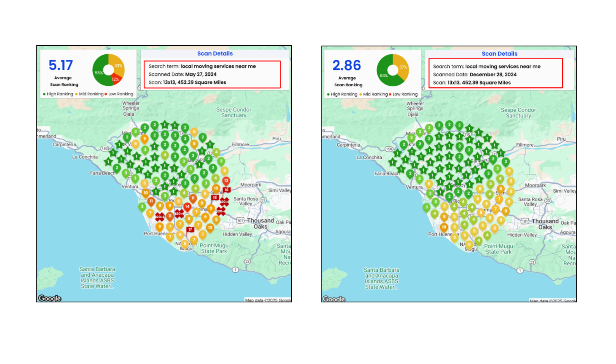Click yellow pin 5 on May scan map

(224, 171)
